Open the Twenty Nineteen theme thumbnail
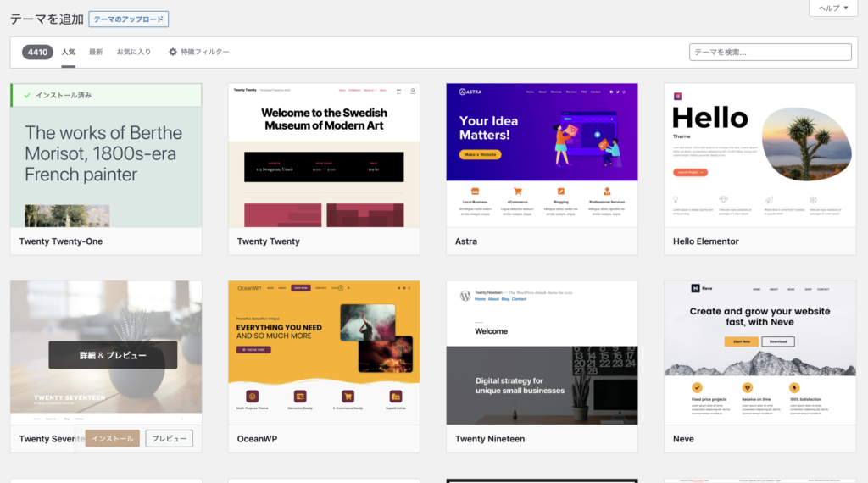Screen dimensions: 868x483 tap(542, 353)
